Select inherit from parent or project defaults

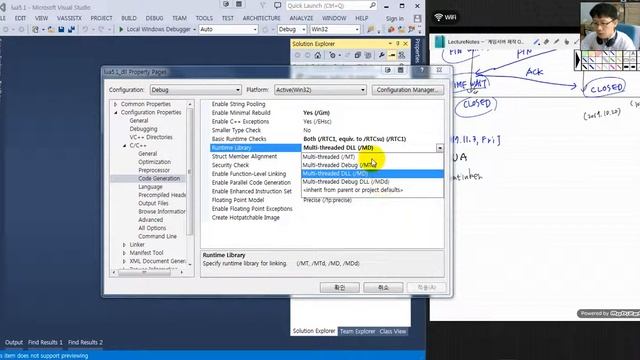click(x=372, y=190)
